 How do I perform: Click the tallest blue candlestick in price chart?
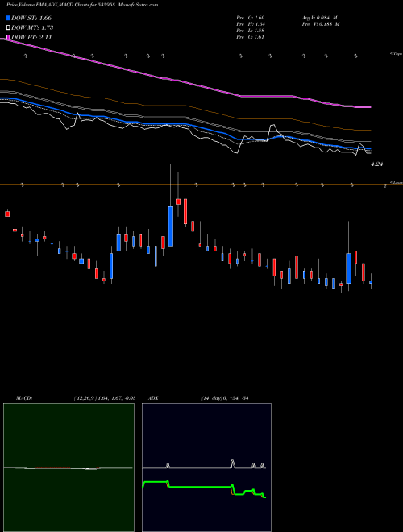[171, 227]
